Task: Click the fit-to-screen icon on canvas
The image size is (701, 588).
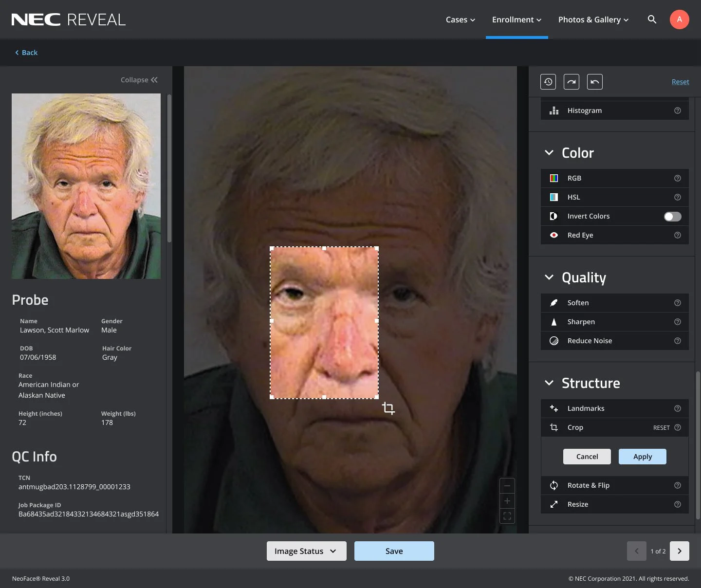Action: click(507, 516)
